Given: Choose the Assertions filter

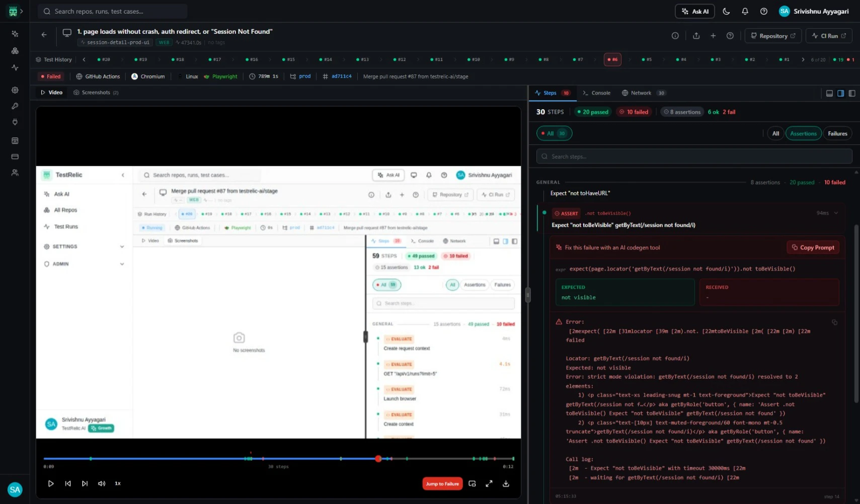Looking at the screenshot, I should point(803,133).
